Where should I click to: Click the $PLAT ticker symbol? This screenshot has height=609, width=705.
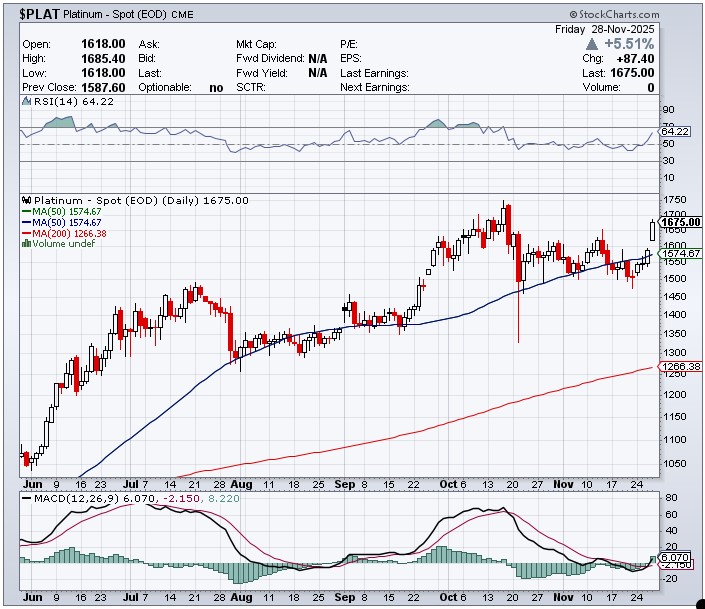tap(38, 14)
